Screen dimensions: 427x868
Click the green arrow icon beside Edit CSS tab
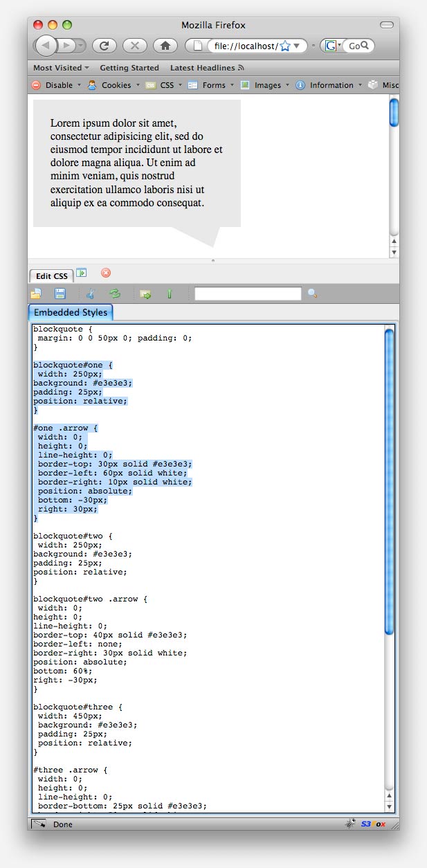click(81, 273)
